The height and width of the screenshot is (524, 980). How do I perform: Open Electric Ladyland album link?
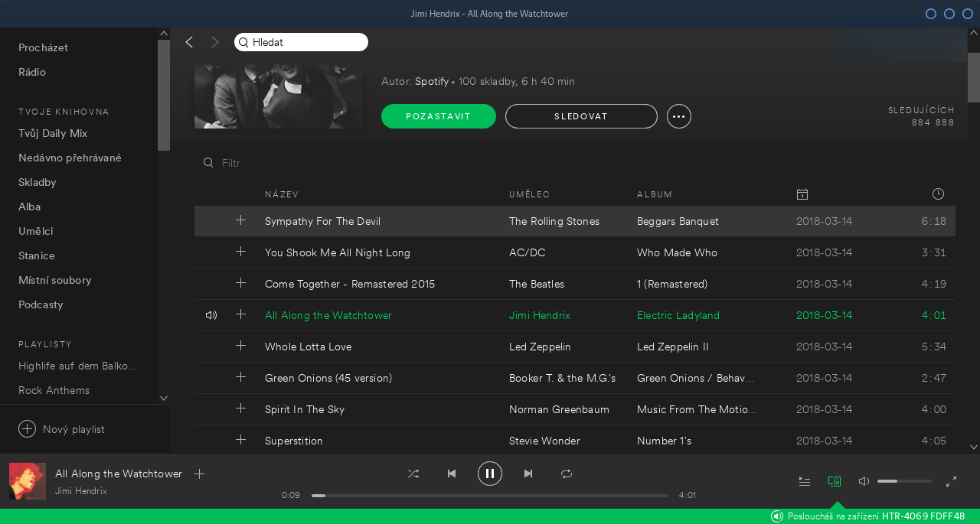point(678,315)
